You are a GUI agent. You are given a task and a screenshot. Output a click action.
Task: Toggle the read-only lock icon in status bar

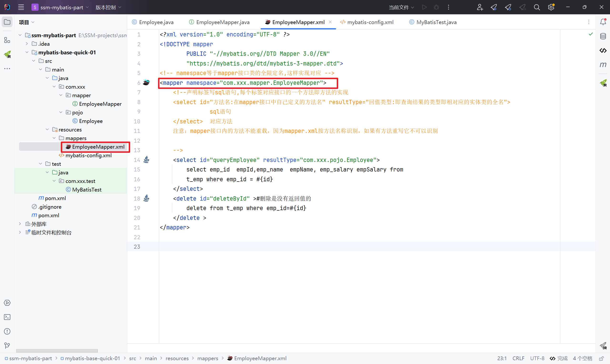(x=601, y=359)
